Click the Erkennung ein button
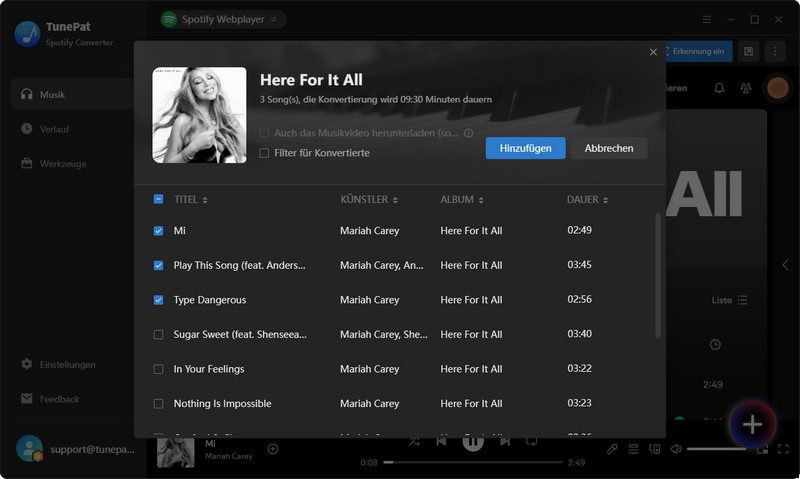 tap(698, 52)
